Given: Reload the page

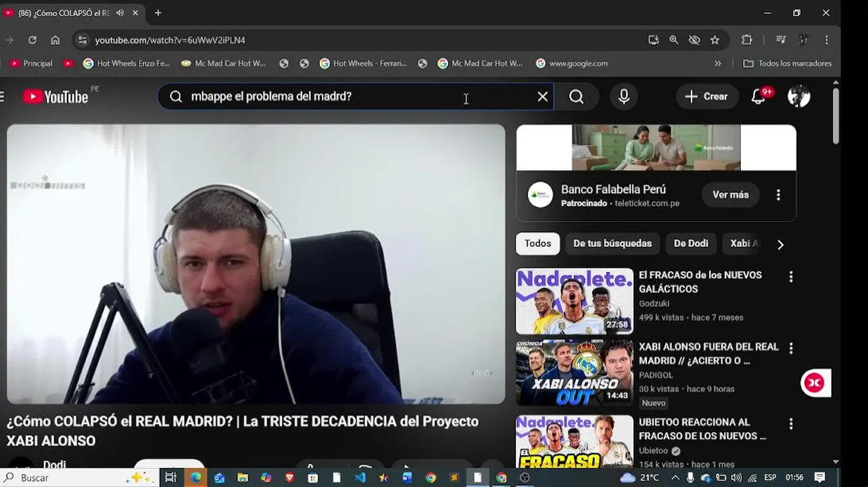Looking at the screenshot, I should (32, 40).
